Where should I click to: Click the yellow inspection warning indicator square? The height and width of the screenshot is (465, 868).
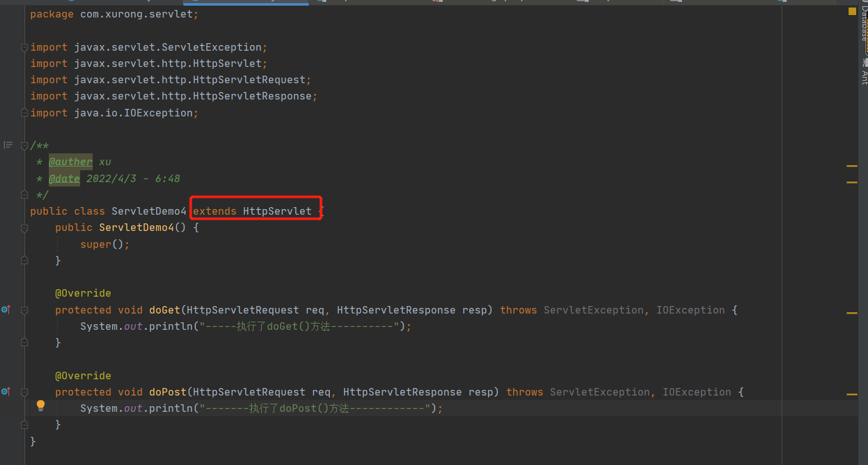click(852, 12)
